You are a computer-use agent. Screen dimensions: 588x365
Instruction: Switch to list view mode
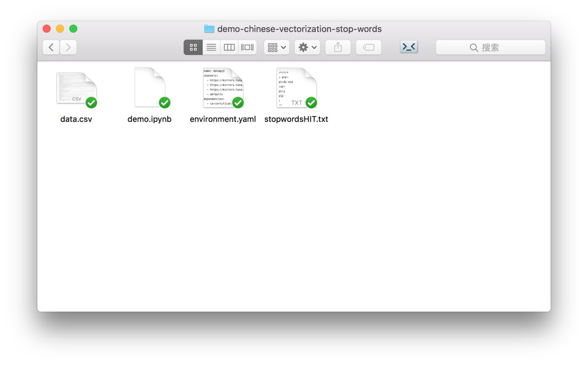click(x=211, y=47)
